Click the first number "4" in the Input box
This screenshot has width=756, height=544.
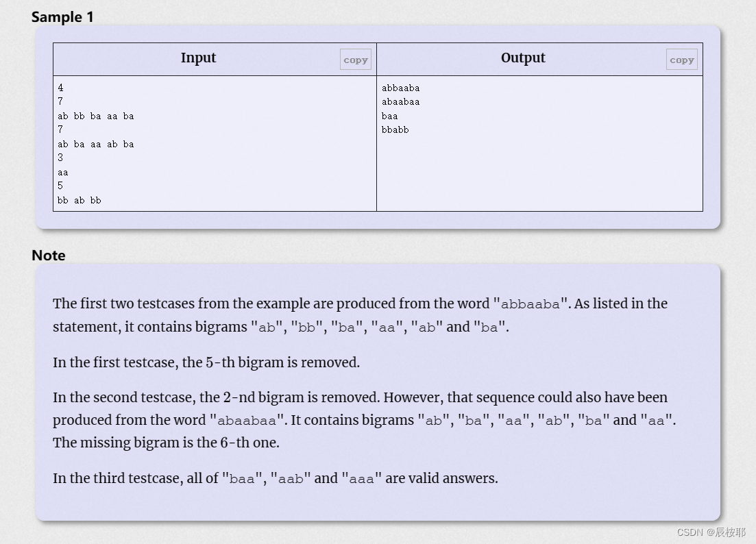coord(60,88)
